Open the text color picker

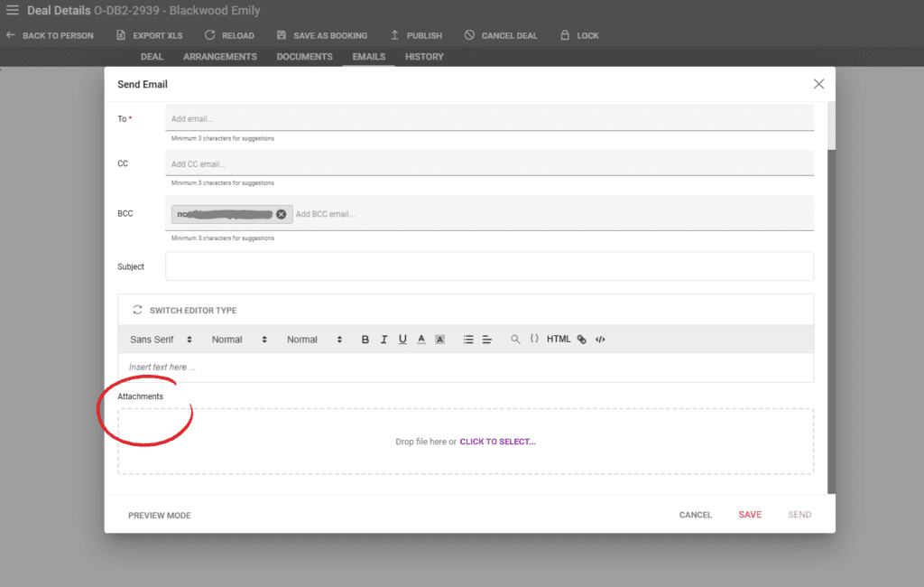point(420,339)
